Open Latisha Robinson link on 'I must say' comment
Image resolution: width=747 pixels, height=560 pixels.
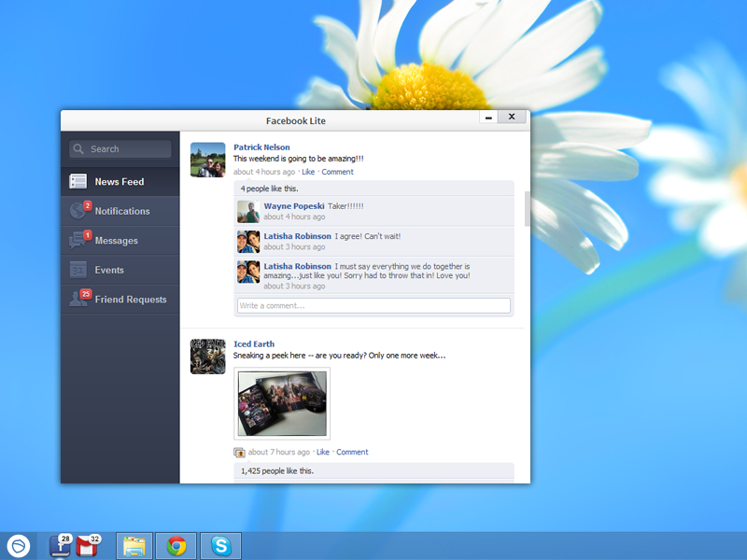[x=297, y=266]
